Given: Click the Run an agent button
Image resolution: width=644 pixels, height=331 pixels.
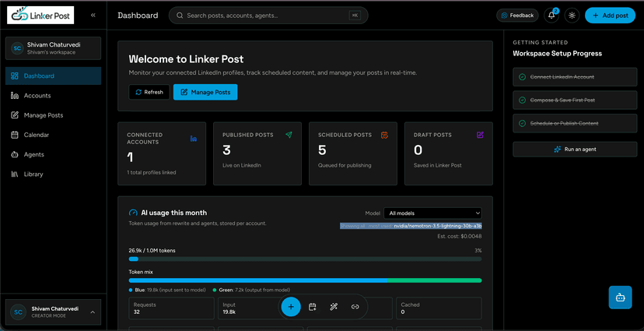Looking at the screenshot, I should click(575, 150).
